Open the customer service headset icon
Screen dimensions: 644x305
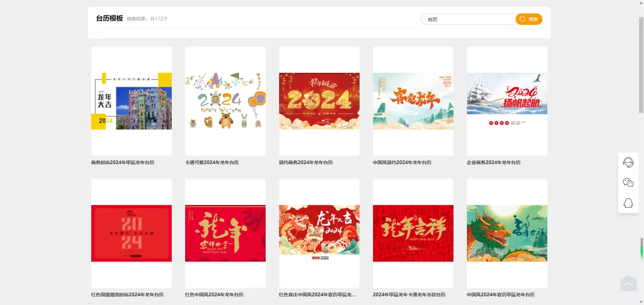628,162
